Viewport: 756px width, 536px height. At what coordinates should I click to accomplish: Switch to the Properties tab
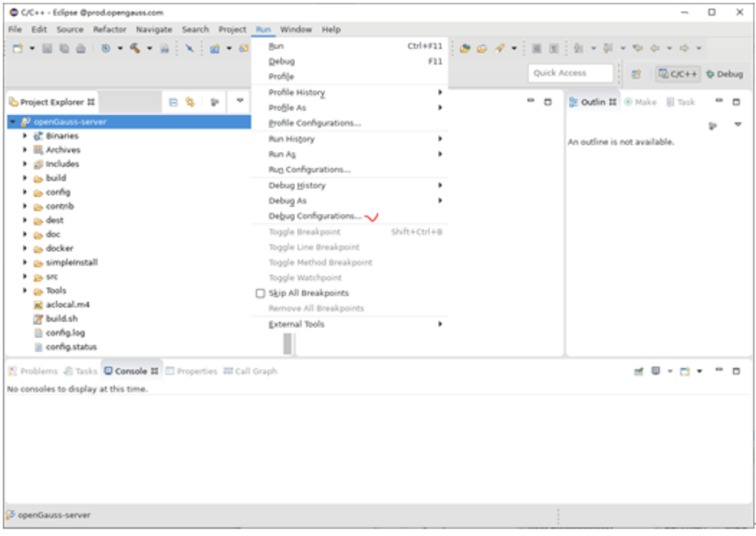(x=191, y=371)
